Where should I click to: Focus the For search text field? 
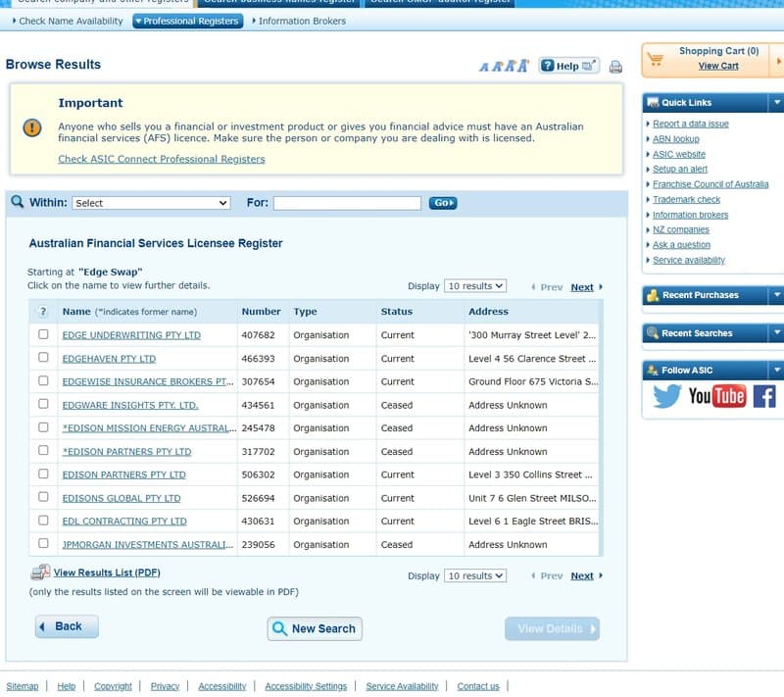click(x=347, y=203)
